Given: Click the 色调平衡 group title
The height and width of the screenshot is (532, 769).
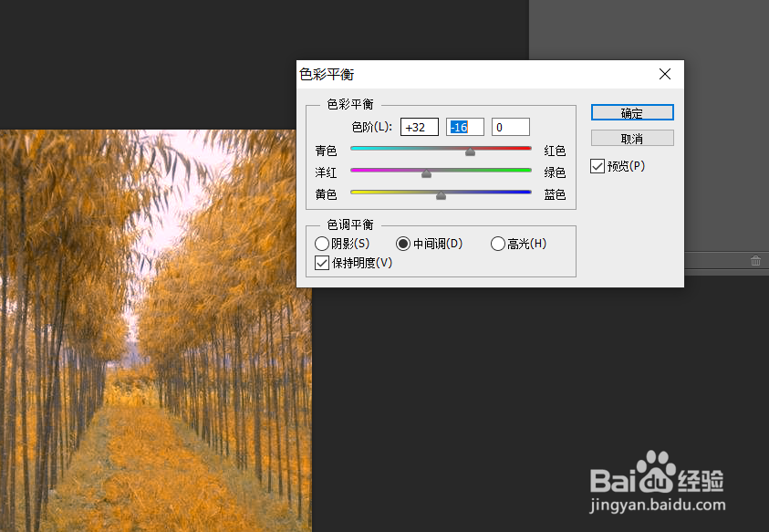Looking at the screenshot, I should [x=350, y=224].
